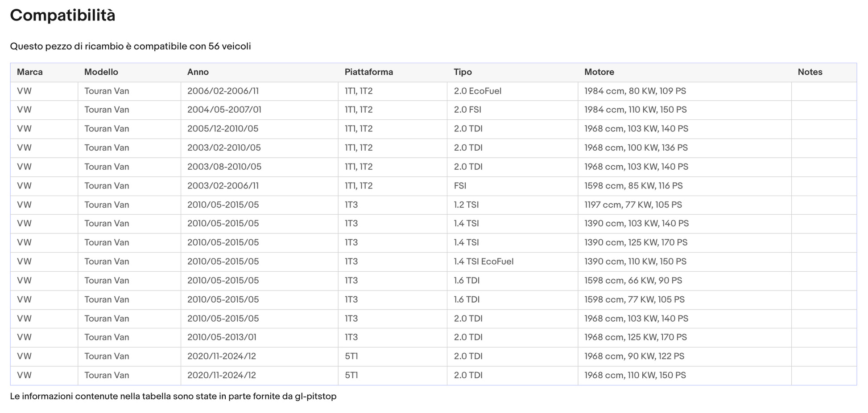Select the 2.0 FSI type cell

tap(513, 110)
